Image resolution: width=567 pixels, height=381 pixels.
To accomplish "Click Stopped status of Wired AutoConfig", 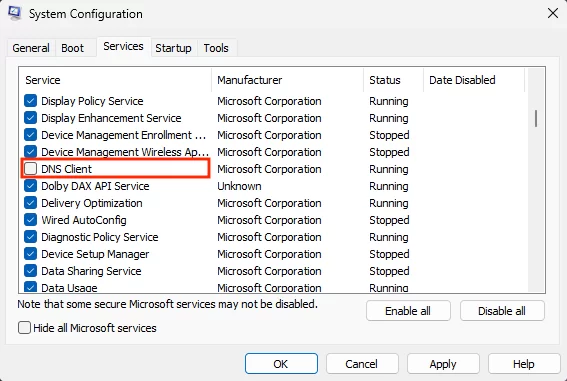I will [x=389, y=220].
